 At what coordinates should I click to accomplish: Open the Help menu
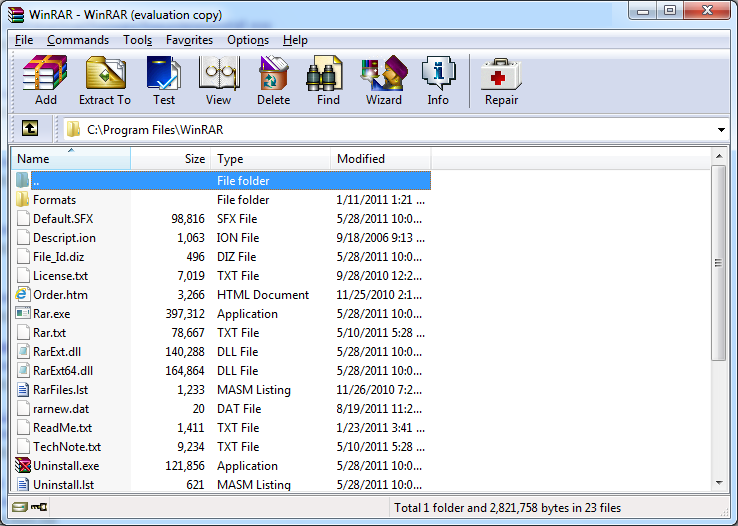coord(295,40)
